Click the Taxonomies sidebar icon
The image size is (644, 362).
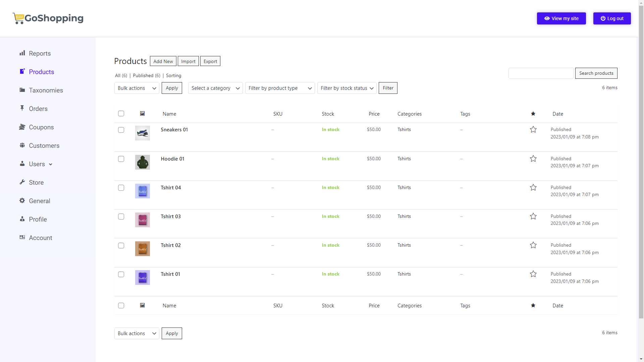[22, 90]
